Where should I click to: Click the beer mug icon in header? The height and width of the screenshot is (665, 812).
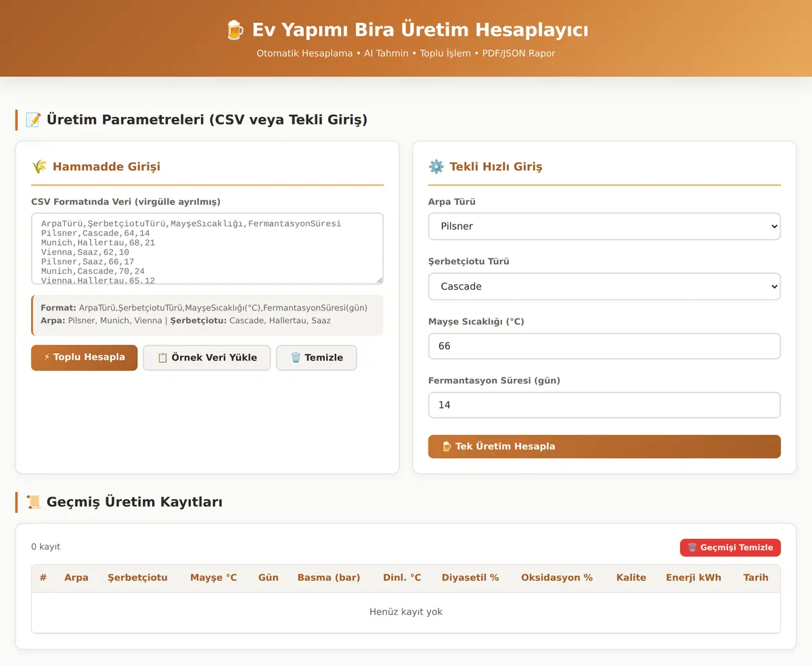coord(234,30)
